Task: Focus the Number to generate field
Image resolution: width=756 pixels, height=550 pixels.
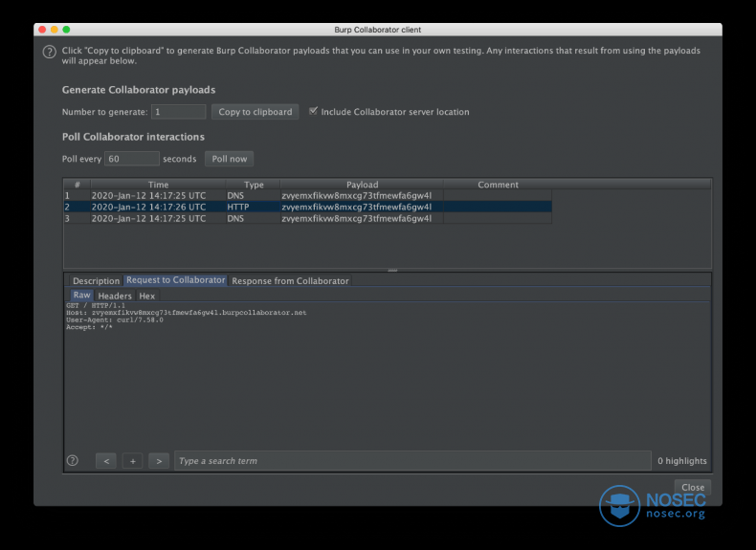Action: [x=178, y=112]
